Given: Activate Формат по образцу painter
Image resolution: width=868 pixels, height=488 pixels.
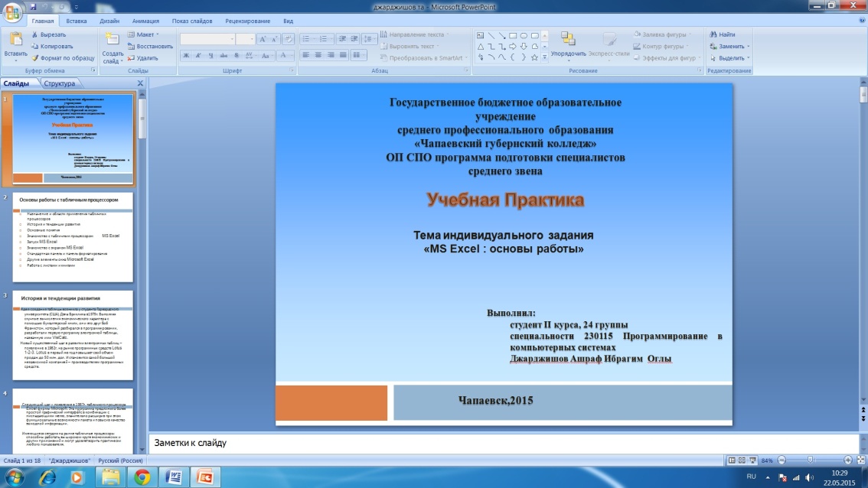Looking at the screenshot, I should point(63,58).
